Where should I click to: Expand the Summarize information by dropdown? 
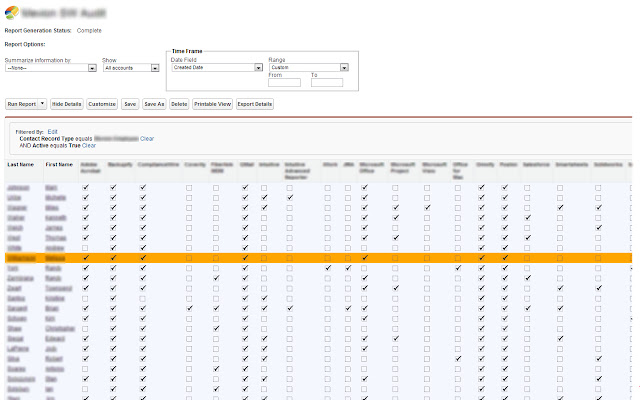pos(50,68)
